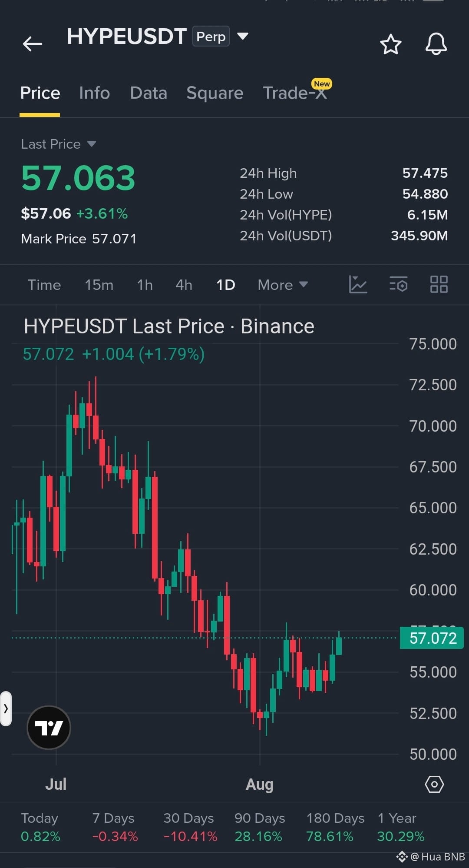Image resolution: width=469 pixels, height=868 pixels.
Task: Expand the side panel chevron handle
Action: [6, 708]
